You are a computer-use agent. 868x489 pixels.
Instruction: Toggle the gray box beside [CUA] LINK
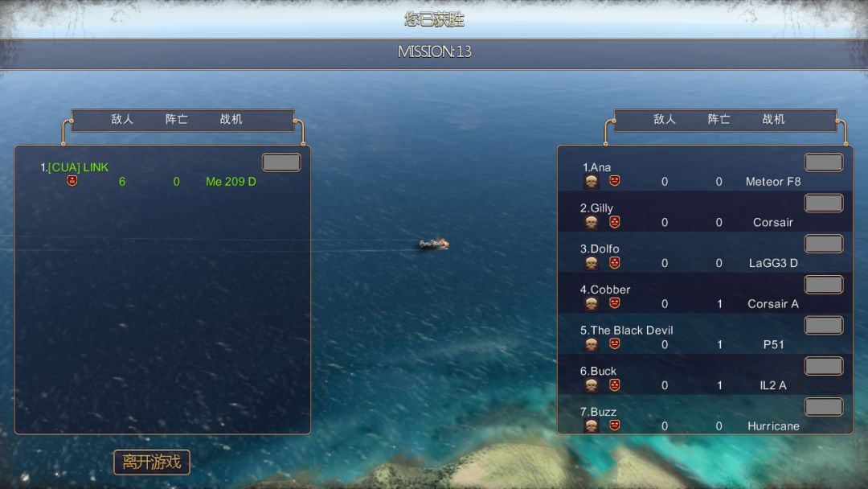(x=281, y=162)
